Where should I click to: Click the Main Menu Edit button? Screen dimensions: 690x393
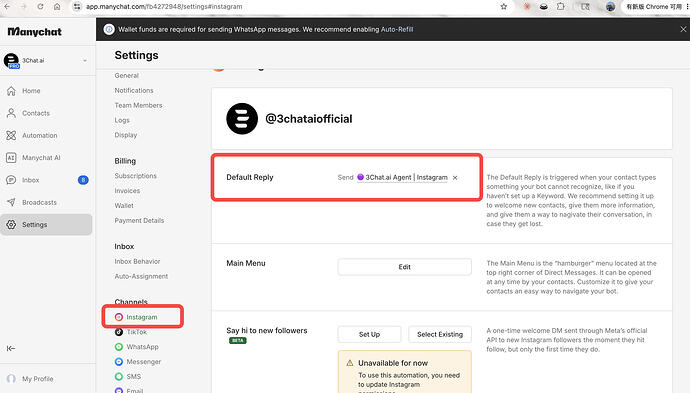tap(404, 267)
